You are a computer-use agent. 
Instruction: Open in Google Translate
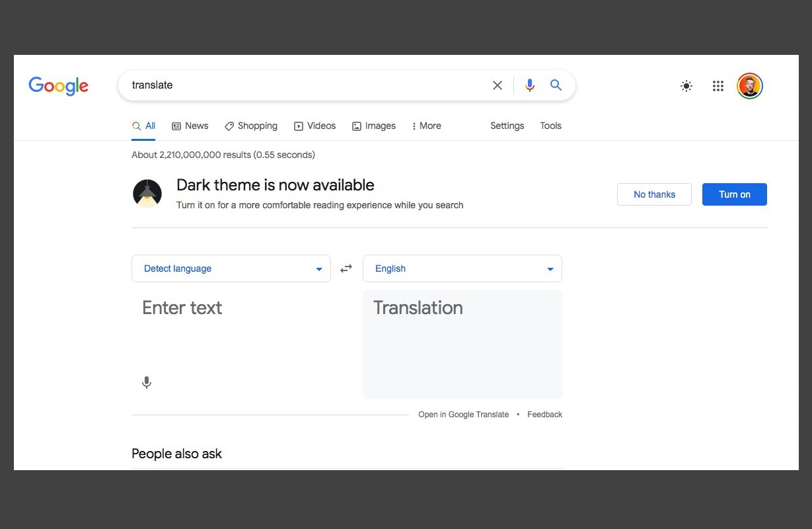pos(463,414)
